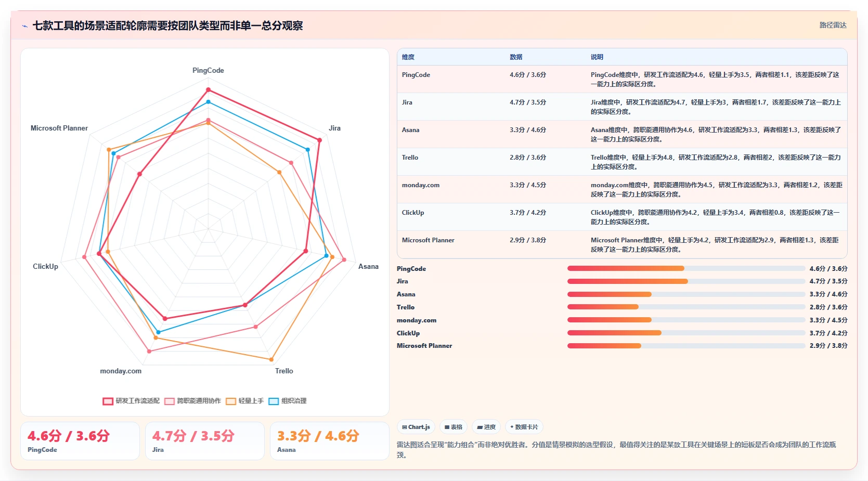The image size is (868, 481).
Task: Click the monday.com radar axis label
Action: pyautogui.click(x=121, y=371)
